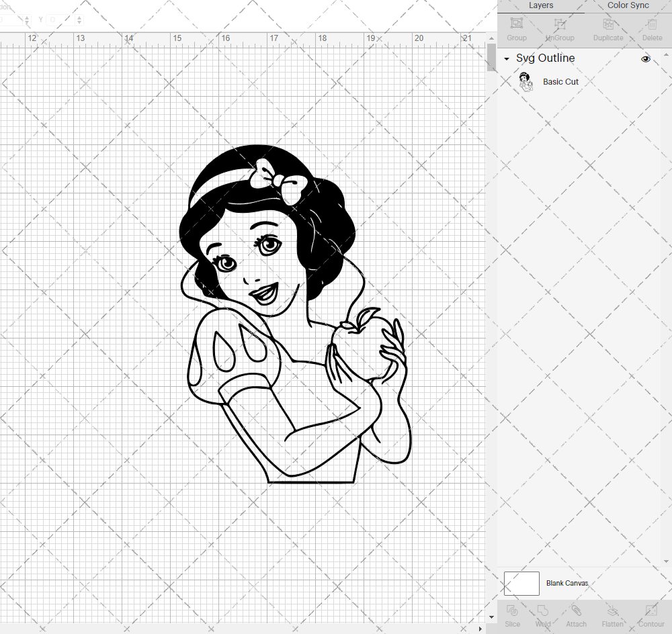Switch to the Layers tab
The width and height of the screenshot is (672, 634).
(x=541, y=5)
